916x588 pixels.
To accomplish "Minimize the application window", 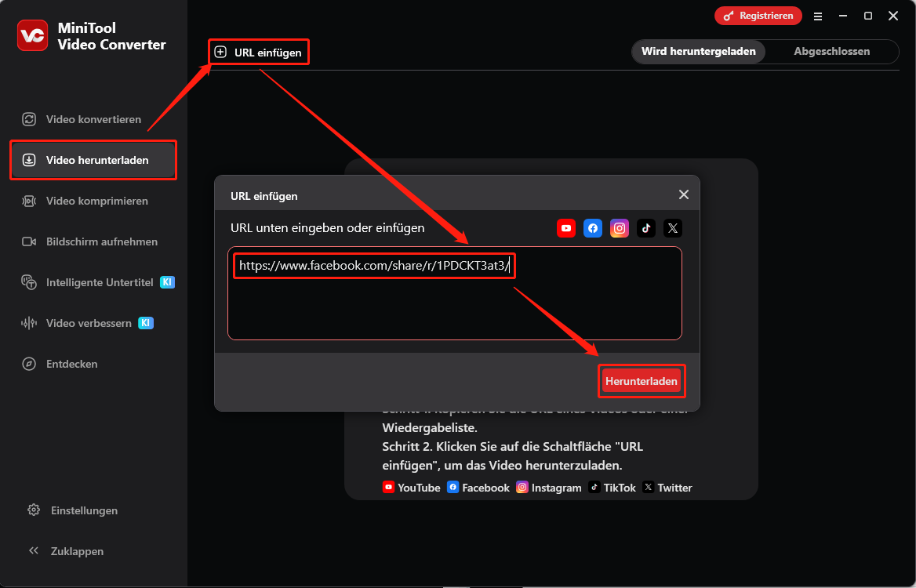I will tap(843, 16).
